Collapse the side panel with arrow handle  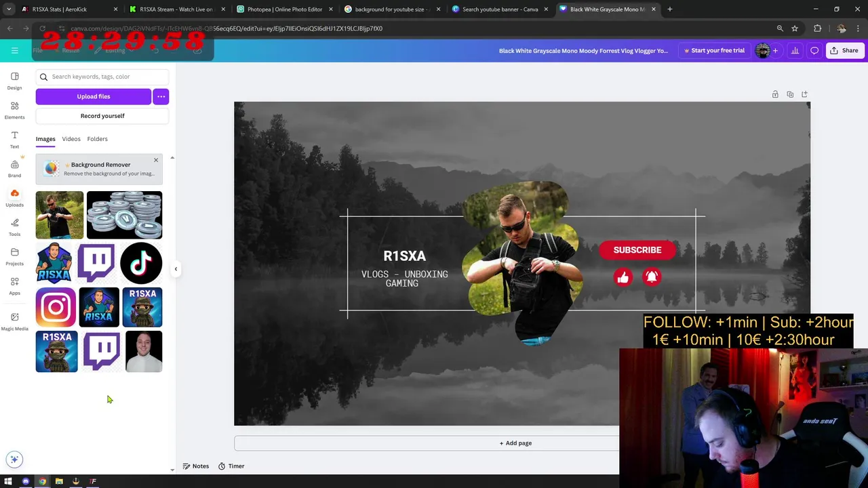click(x=176, y=269)
